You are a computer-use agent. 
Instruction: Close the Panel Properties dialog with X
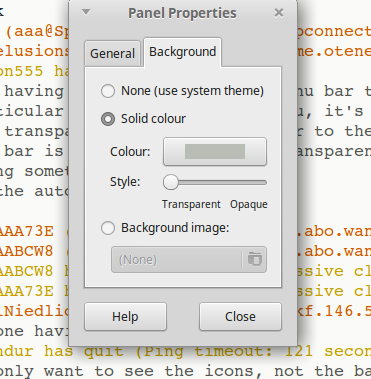(x=279, y=13)
